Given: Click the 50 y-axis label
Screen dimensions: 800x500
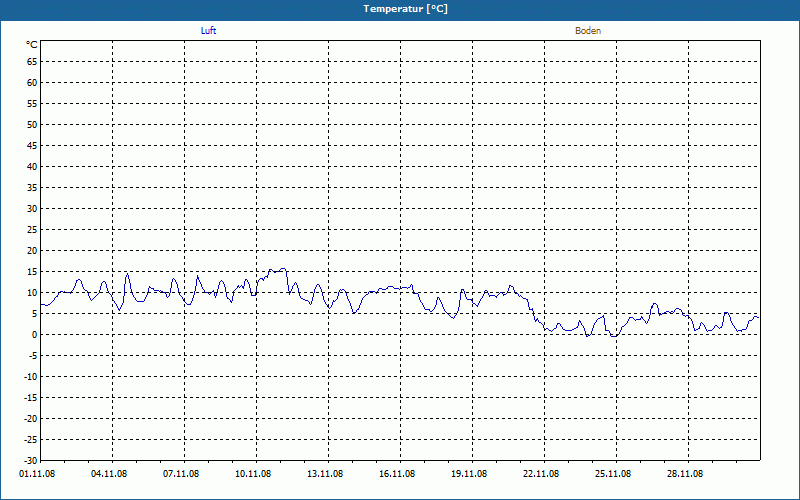Looking at the screenshot, I should coord(32,124).
